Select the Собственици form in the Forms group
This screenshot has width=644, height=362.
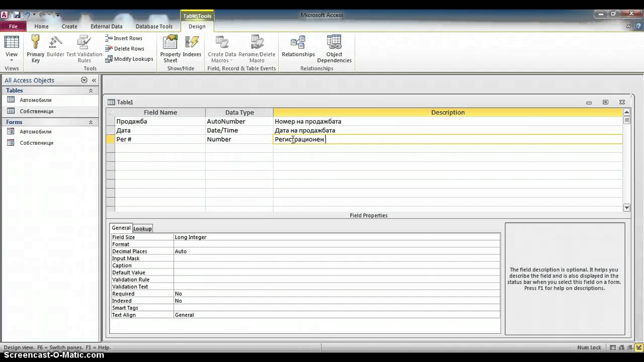tap(37, 143)
